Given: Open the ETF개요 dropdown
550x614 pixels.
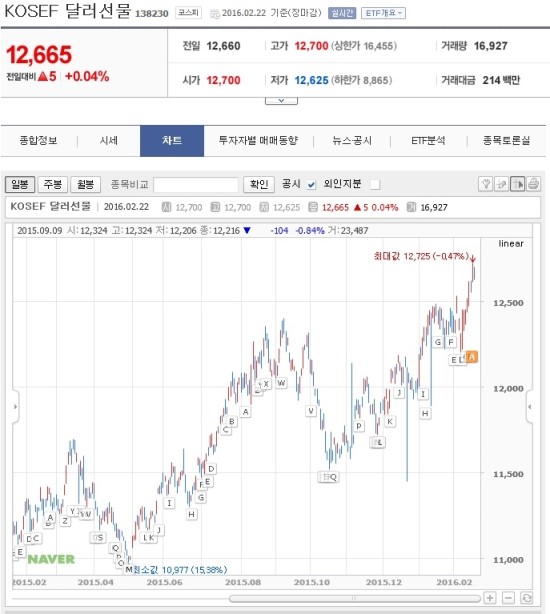Looking at the screenshot, I should point(383,13).
